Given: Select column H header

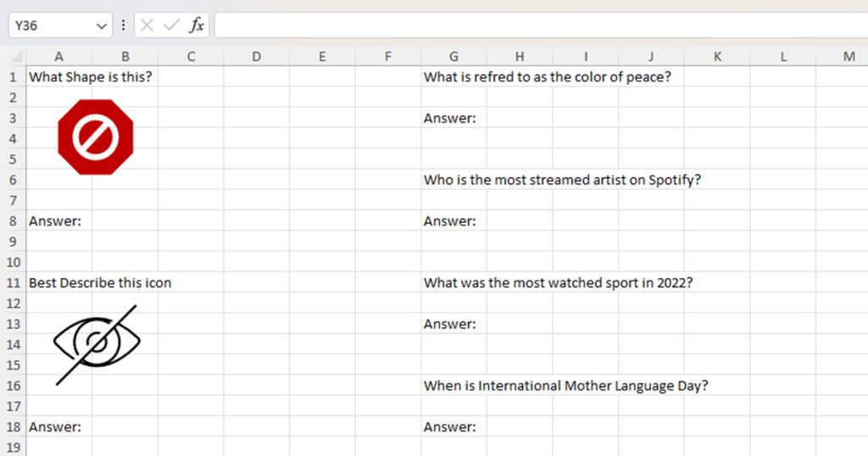Looking at the screenshot, I should coord(520,57).
